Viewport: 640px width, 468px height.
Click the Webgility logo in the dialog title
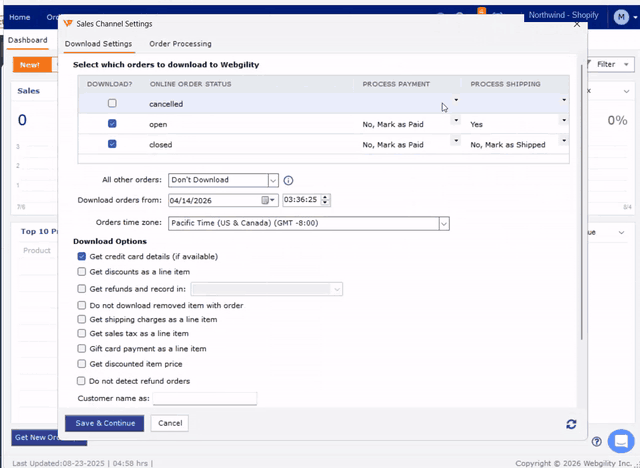68,24
